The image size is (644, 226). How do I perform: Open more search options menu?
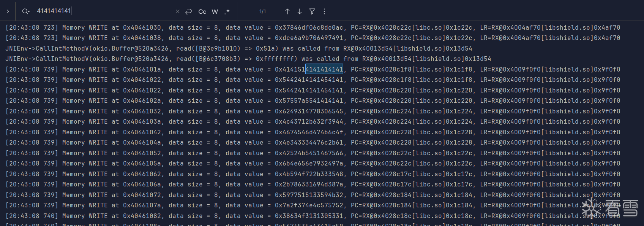click(x=324, y=11)
